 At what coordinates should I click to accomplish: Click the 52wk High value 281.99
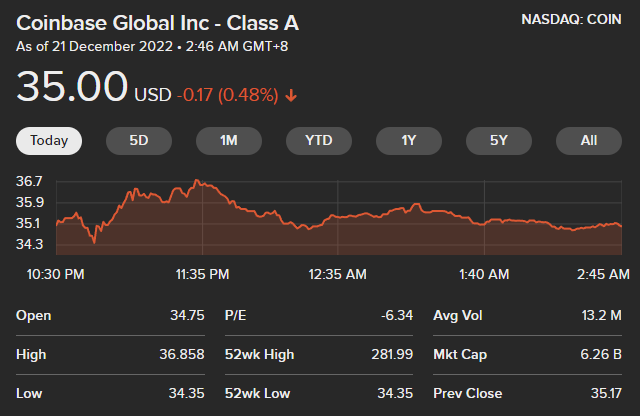tap(391, 354)
